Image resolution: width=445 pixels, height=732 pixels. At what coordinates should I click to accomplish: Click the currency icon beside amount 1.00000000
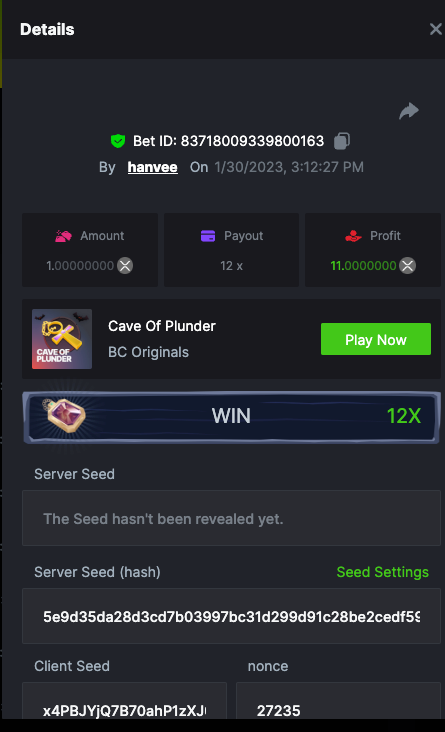point(125,266)
